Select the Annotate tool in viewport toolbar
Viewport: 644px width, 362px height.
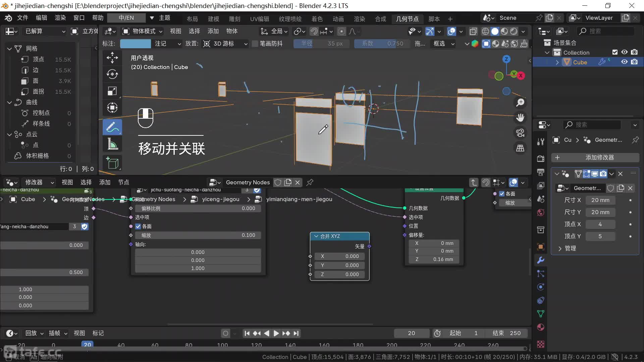tap(112, 127)
